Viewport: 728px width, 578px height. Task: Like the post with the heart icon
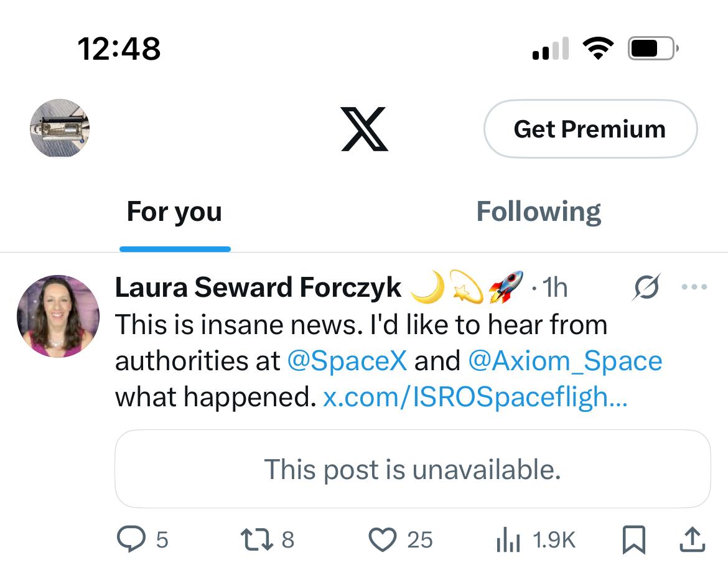pyautogui.click(x=383, y=539)
